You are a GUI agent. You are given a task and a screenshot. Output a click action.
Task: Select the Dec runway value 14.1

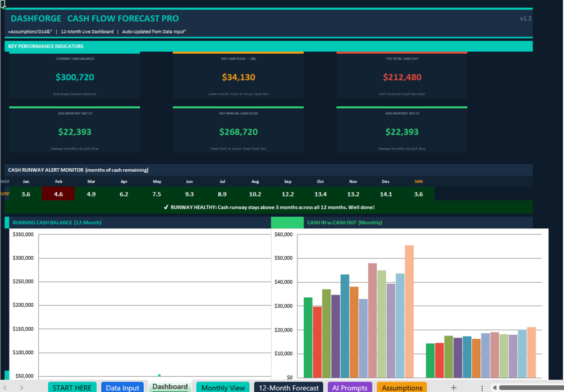(x=386, y=194)
